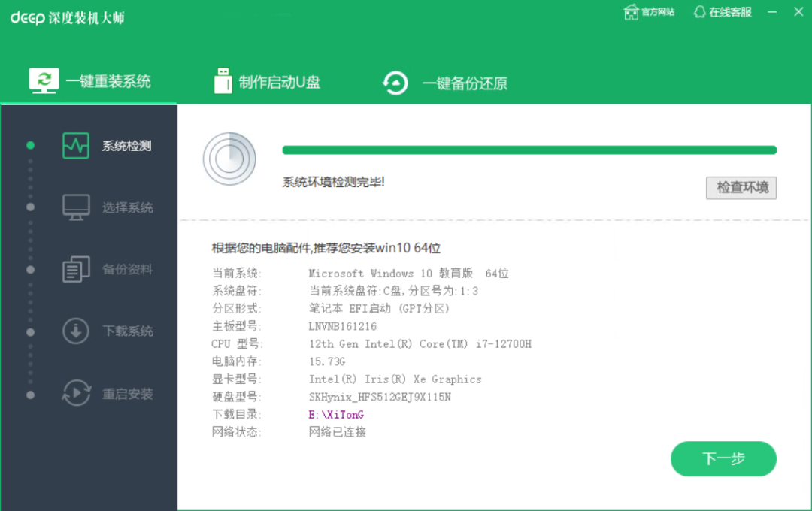Open the 一键重装系统 tab
Image resolution: width=812 pixels, height=511 pixels.
(89, 81)
